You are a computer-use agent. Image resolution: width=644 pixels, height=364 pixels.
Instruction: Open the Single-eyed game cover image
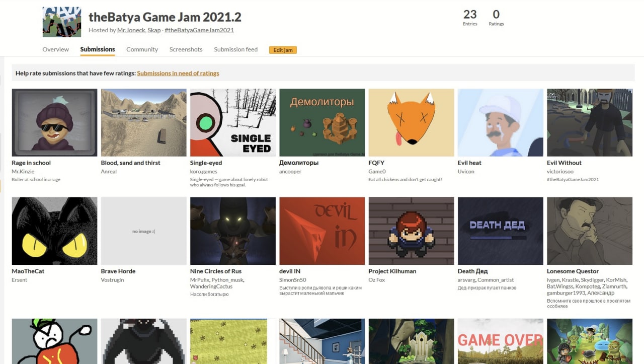pos(233,123)
